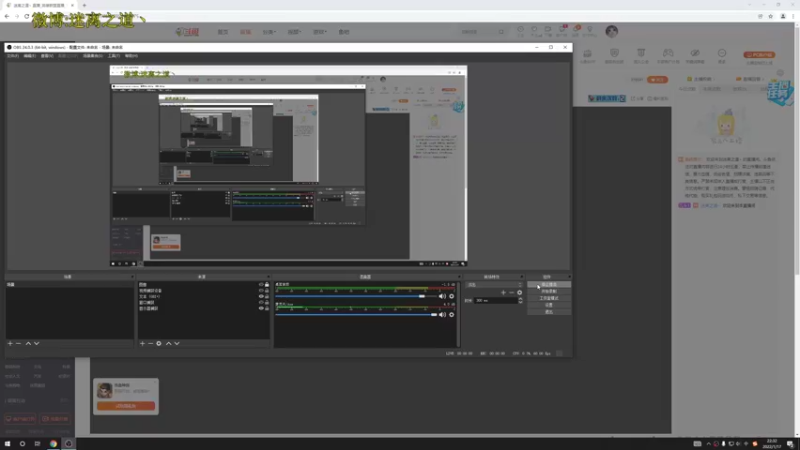Toggle lock on the display capture source
Image resolution: width=800 pixels, height=450 pixels.
point(267,309)
